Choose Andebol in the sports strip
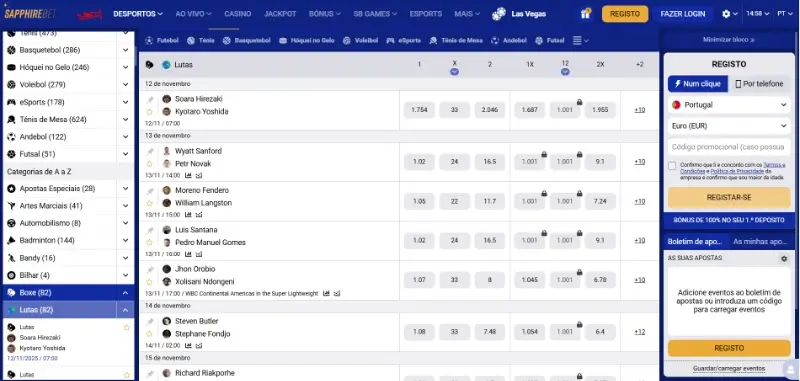This screenshot has width=800, height=381. coord(509,40)
